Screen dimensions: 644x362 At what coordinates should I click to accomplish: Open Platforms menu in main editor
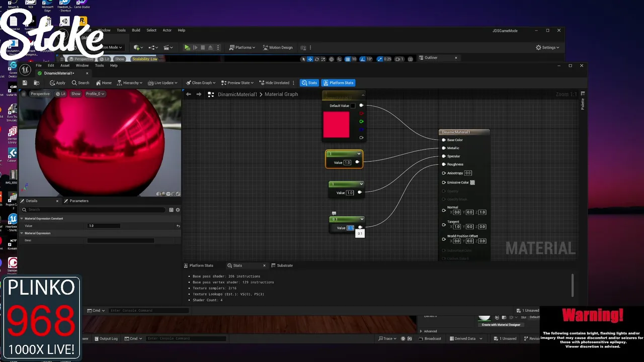(x=242, y=47)
